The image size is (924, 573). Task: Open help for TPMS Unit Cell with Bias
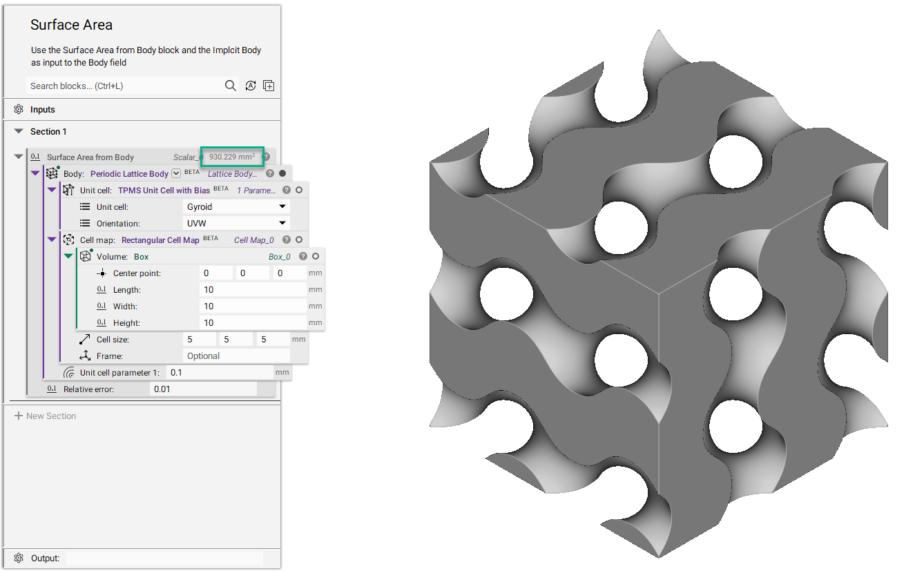287,190
